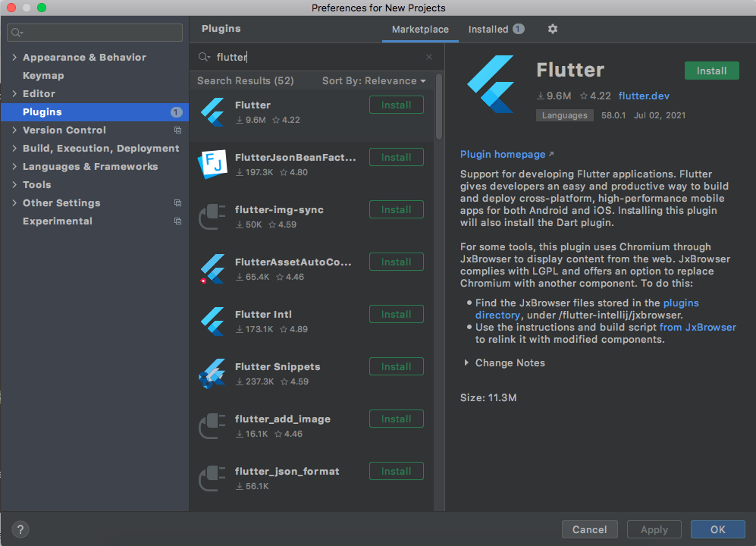Switch to the Installed tab
Viewport: 756px width, 546px height.
[x=496, y=30]
